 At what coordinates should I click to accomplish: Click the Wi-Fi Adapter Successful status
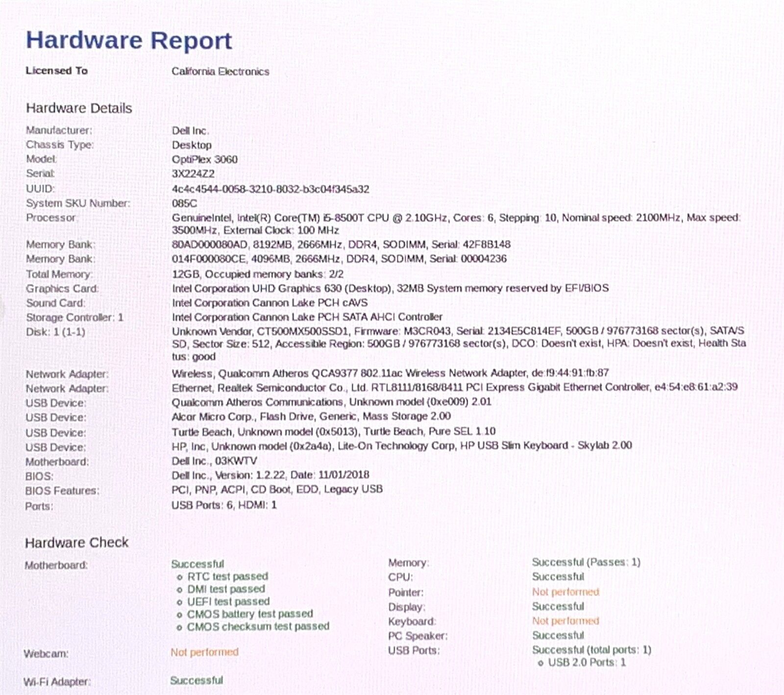[x=196, y=680]
